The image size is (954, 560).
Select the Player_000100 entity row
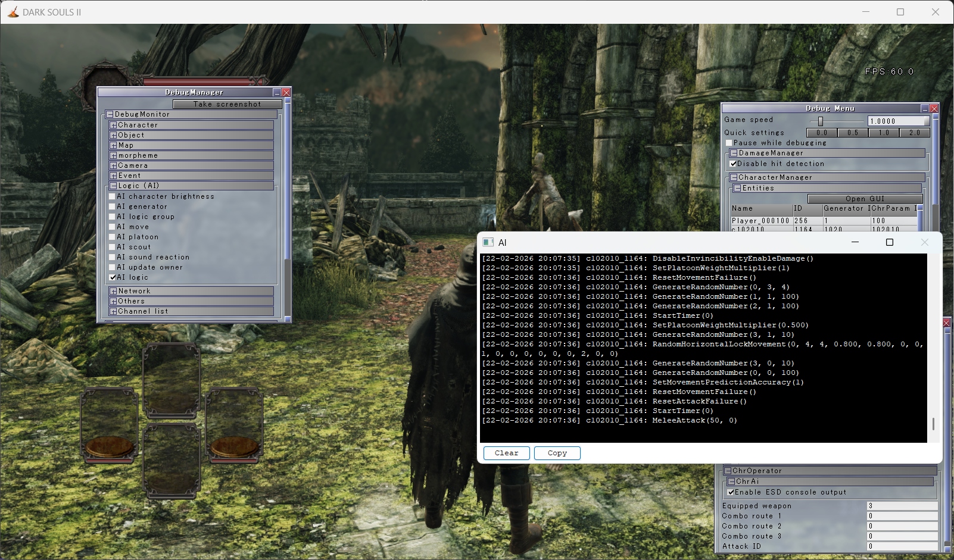760,221
